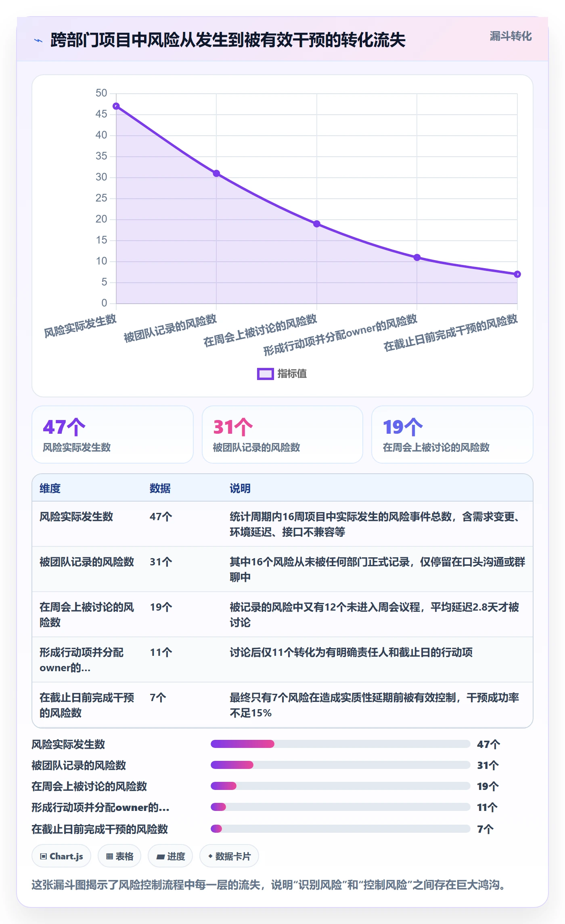The width and height of the screenshot is (565, 924).
Task: Open the 47个 风险实际发生数 card
Action: coord(113,435)
